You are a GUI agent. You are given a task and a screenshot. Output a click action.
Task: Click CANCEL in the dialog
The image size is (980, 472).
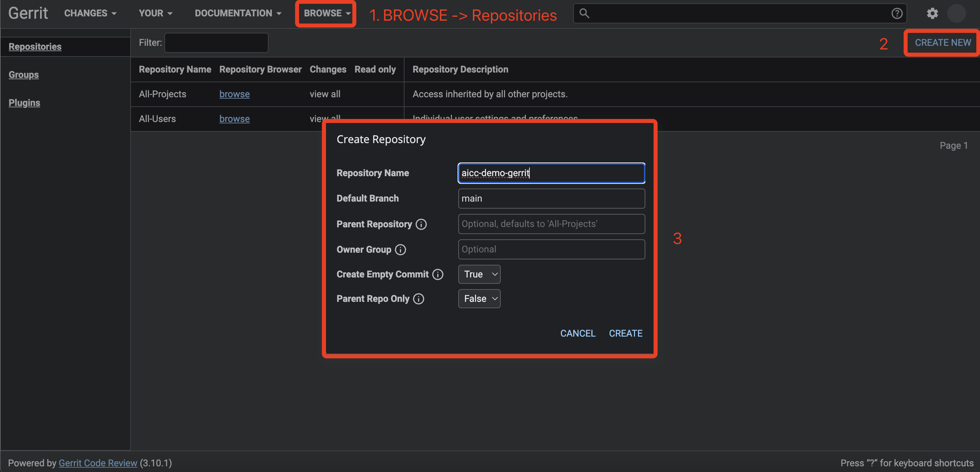point(578,334)
